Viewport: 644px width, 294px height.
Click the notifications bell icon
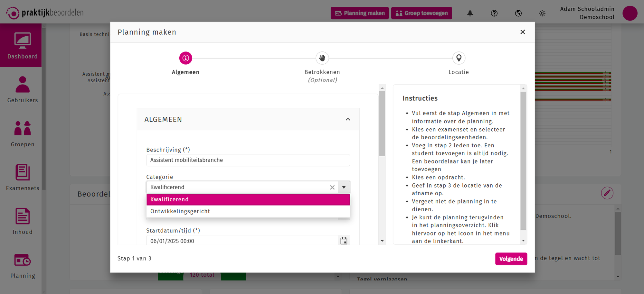[x=470, y=13]
